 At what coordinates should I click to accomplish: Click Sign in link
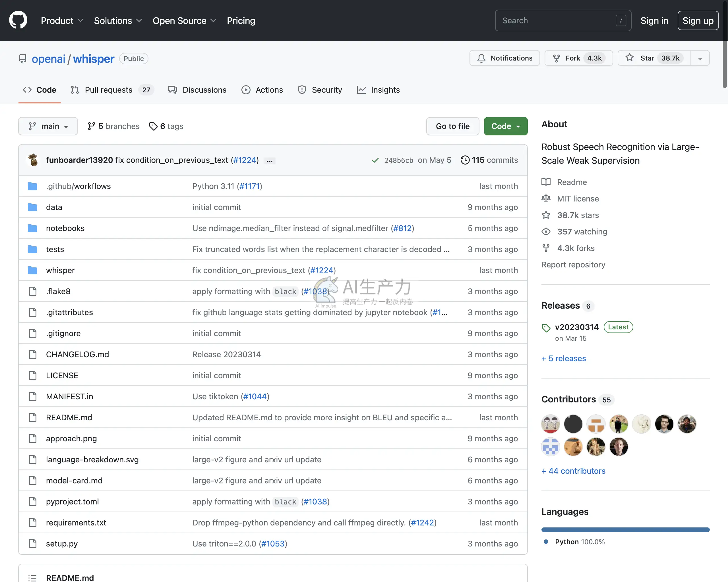coord(654,20)
